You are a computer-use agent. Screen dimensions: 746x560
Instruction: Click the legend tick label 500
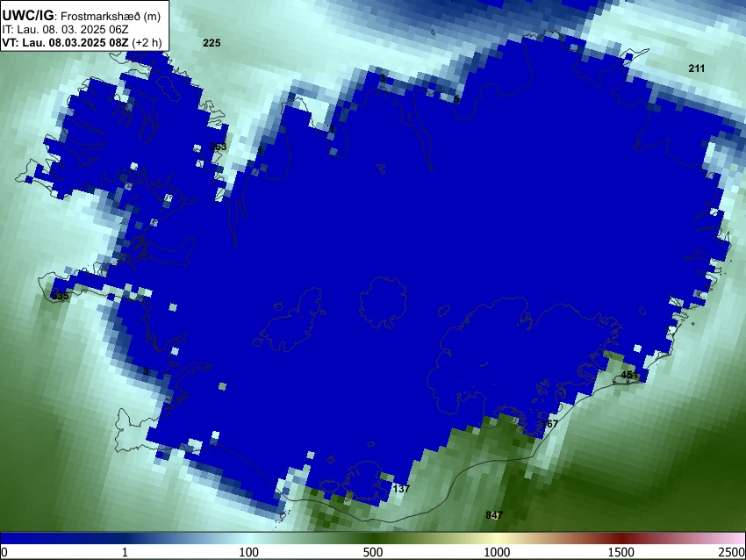(x=373, y=552)
